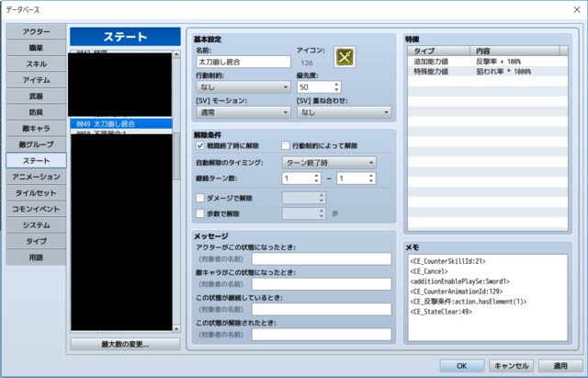The image size is (588, 378).
Task: Go to the 敵グループ tab
Action: coord(36,144)
